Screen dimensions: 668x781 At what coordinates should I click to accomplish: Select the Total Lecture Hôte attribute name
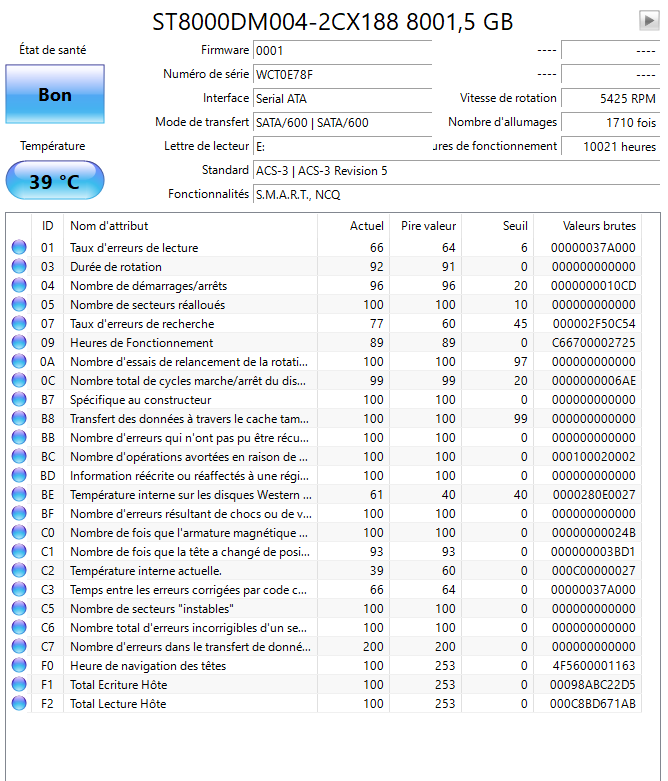118,704
